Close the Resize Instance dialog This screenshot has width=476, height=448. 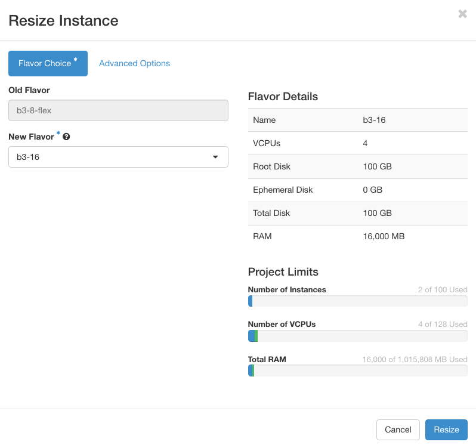pyautogui.click(x=462, y=14)
